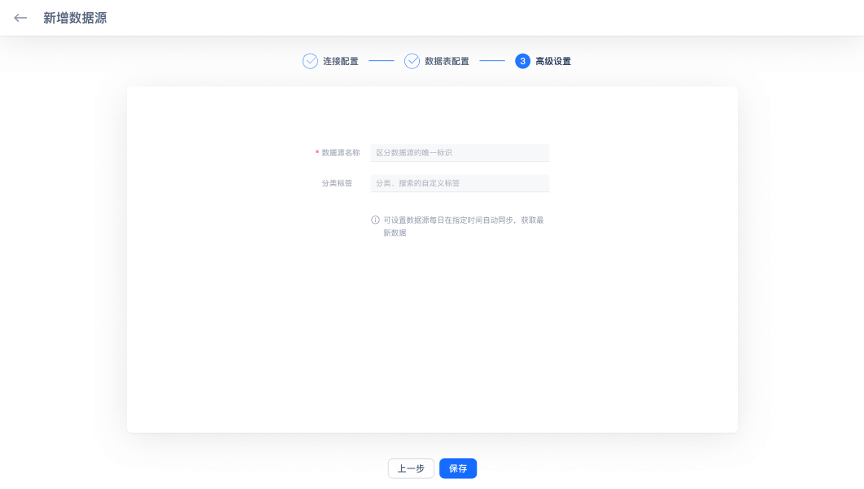
Task: Focus the 分类标签 input field
Action: [460, 183]
